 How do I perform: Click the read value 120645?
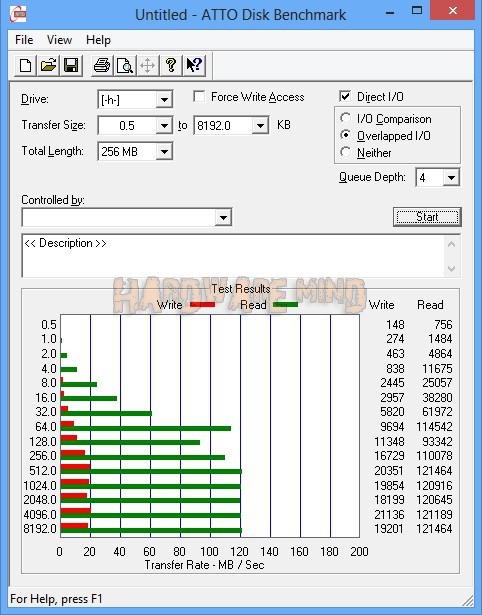click(x=434, y=499)
